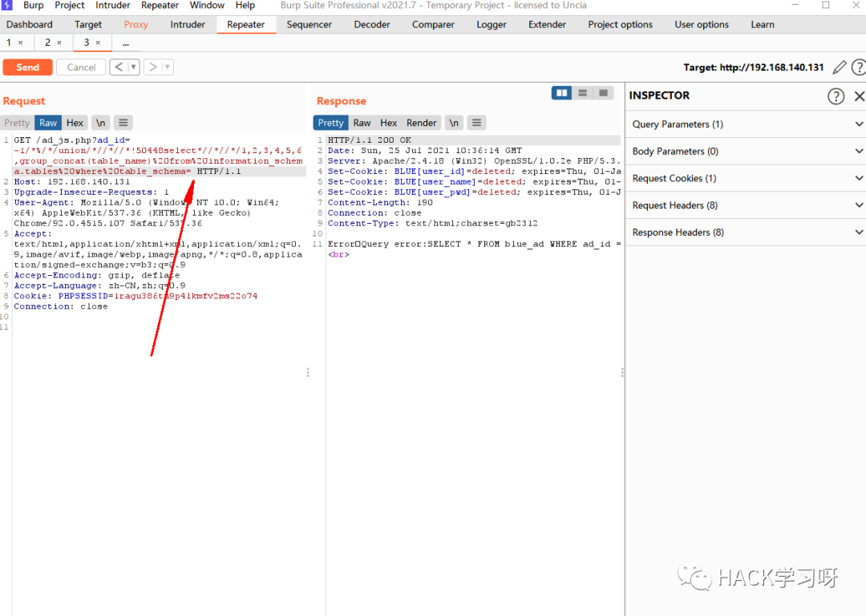Select Pretty view in Response panel

click(331, 123)
